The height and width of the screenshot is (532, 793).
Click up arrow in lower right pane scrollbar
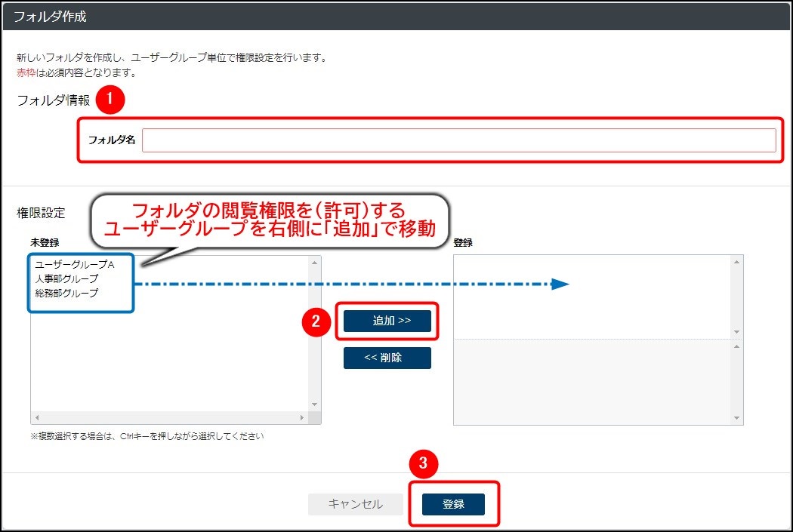pyautogui.click(x=736, y=346)
